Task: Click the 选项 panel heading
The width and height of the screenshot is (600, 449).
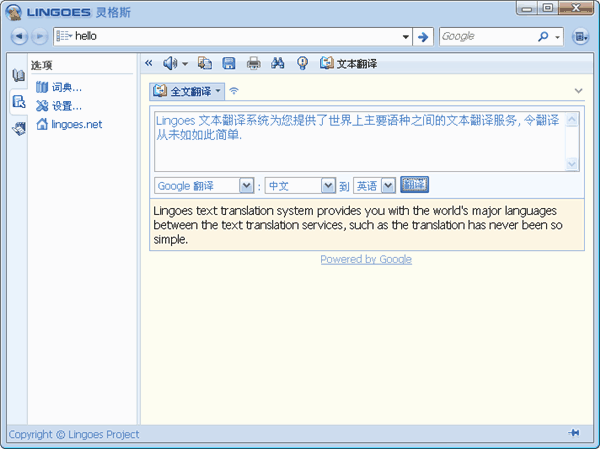Action: click(41, 65)
